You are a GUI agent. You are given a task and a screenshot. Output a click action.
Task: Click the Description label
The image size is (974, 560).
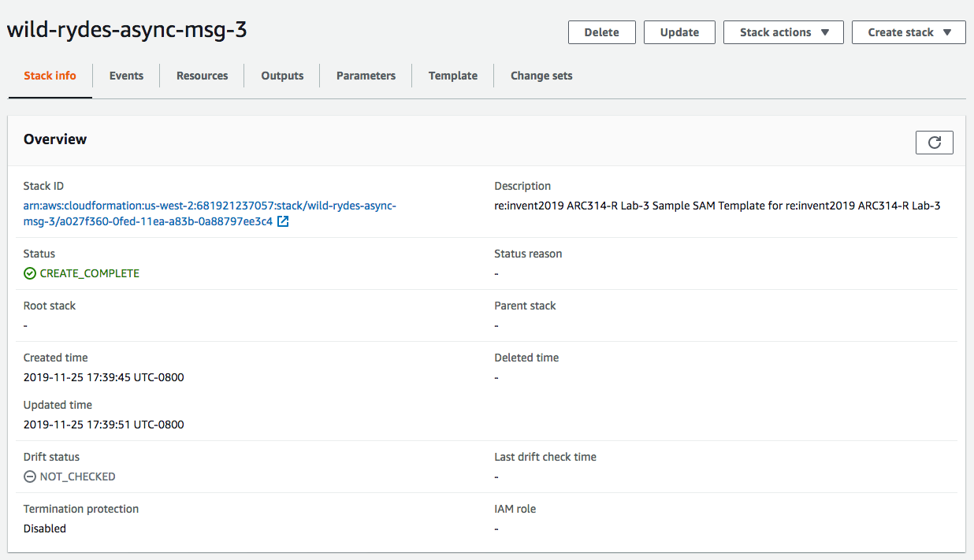pos(522,186)
